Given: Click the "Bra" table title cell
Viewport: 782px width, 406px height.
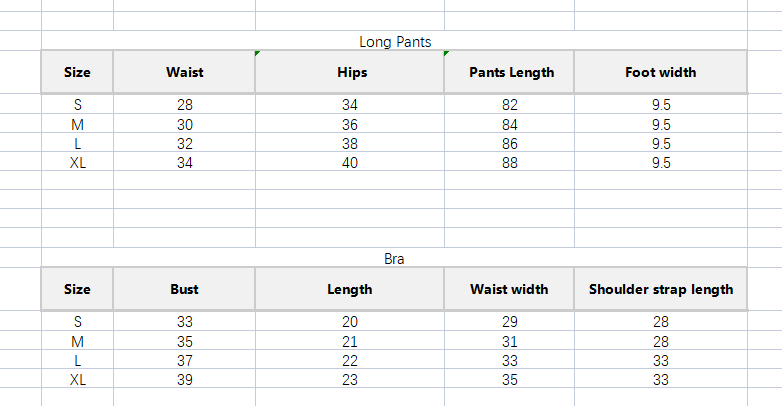Looking at the screenshot, I should tap(394, 259).
